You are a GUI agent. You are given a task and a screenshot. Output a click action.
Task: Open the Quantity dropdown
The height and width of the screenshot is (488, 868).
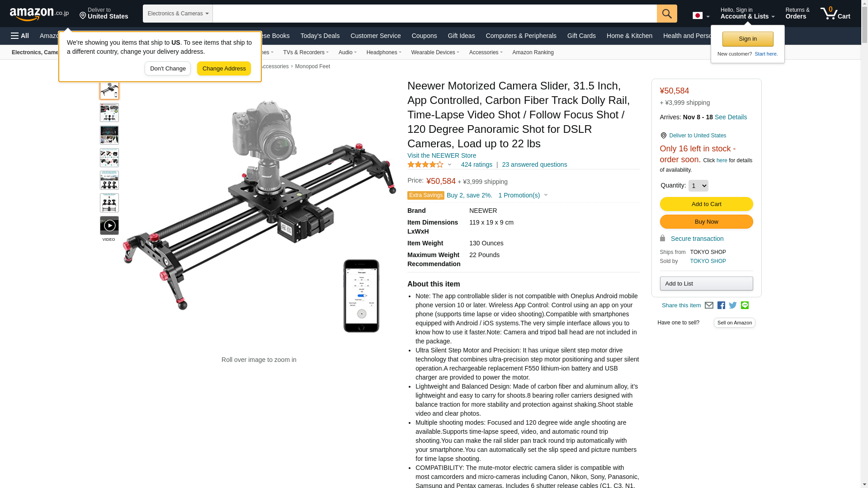[698, 186]
